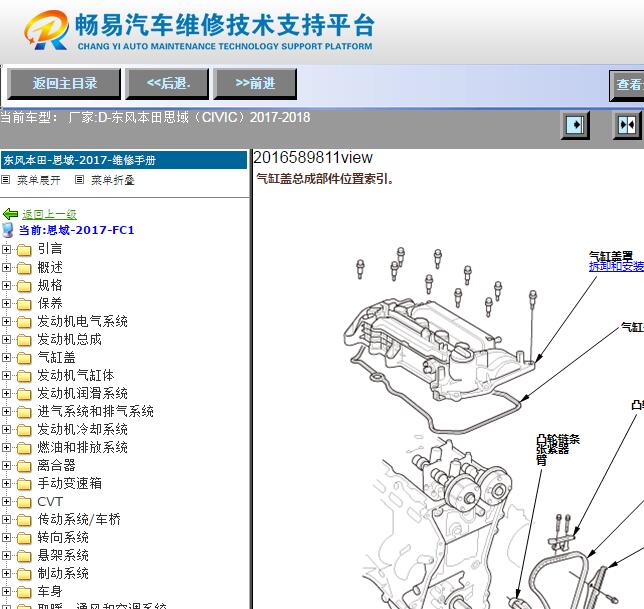Image resolution: width=644 pixels, height=609 pixels.
Task: Expand the 发动机电气系统 tree node
Action: click(x=6, y=321)
